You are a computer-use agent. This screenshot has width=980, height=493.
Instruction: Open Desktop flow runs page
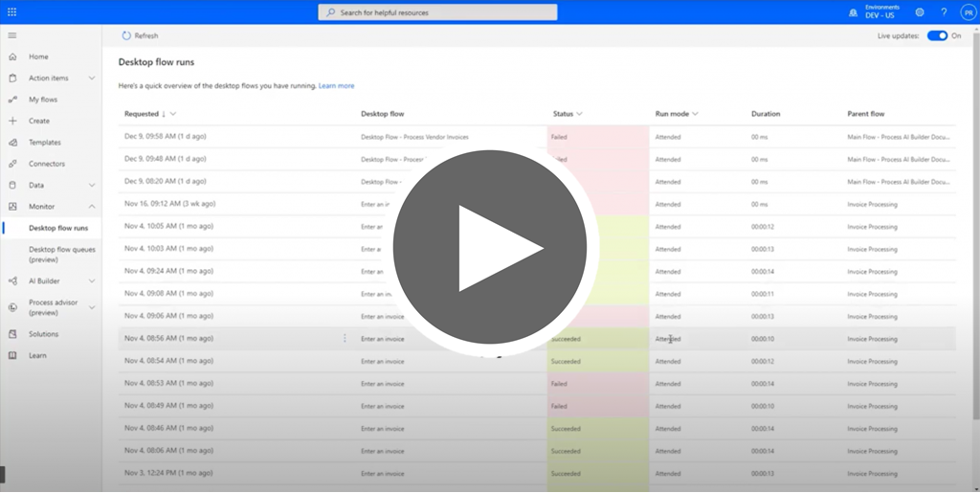(58, 228)
